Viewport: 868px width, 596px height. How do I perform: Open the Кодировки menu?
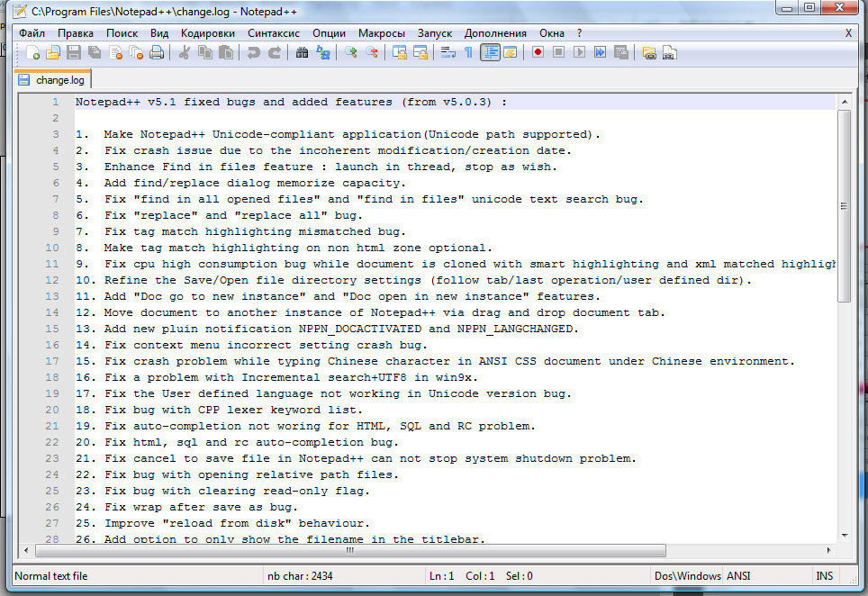pyautogui.click(x=208, y=33)
